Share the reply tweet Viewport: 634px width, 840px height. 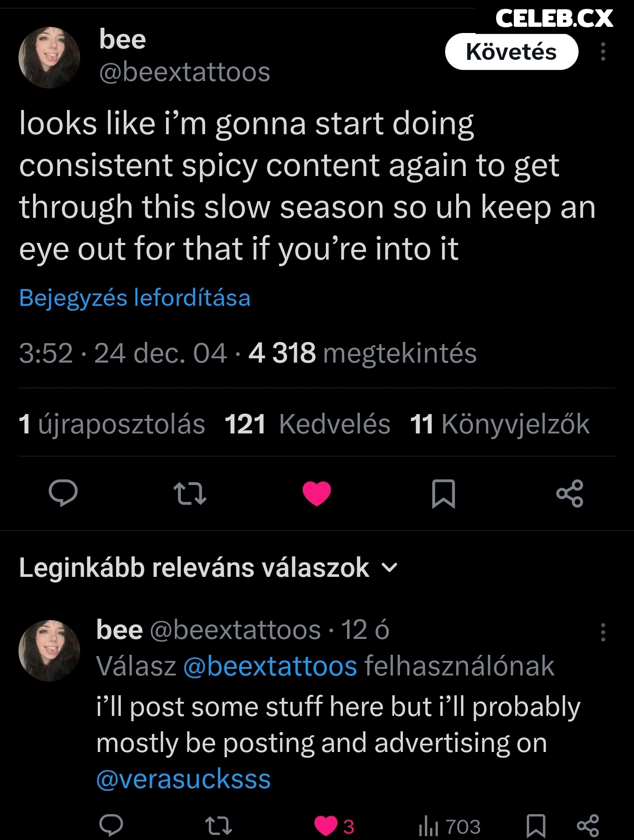588,825
